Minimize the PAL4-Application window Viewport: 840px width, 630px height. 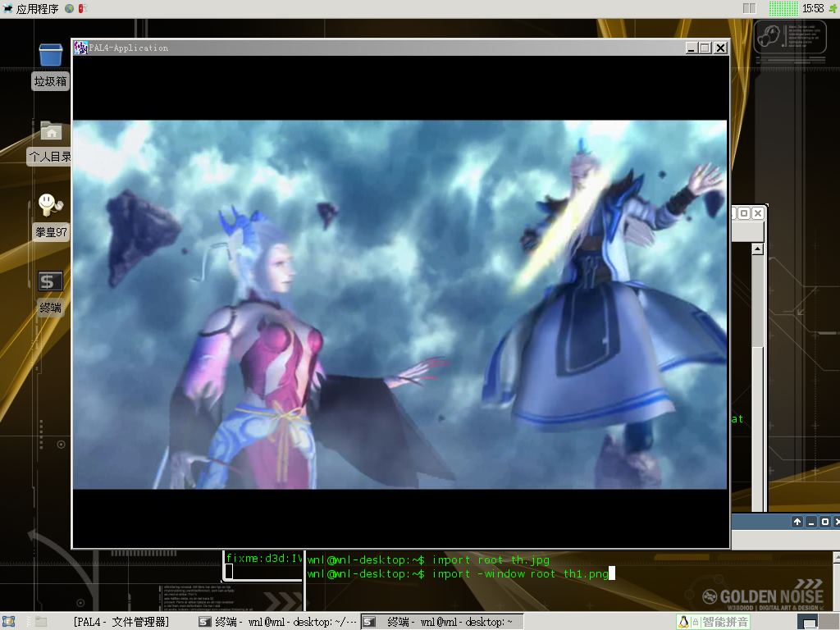(692, 48)
